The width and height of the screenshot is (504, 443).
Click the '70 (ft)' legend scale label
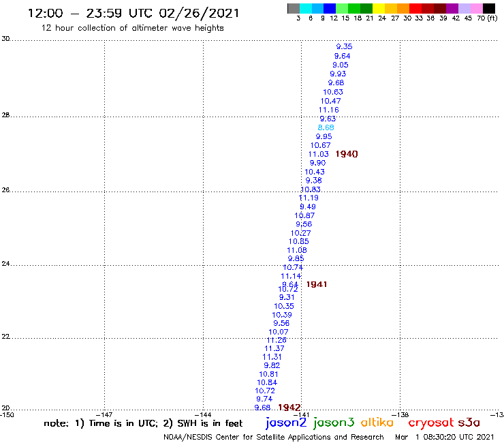click(487, 18)
